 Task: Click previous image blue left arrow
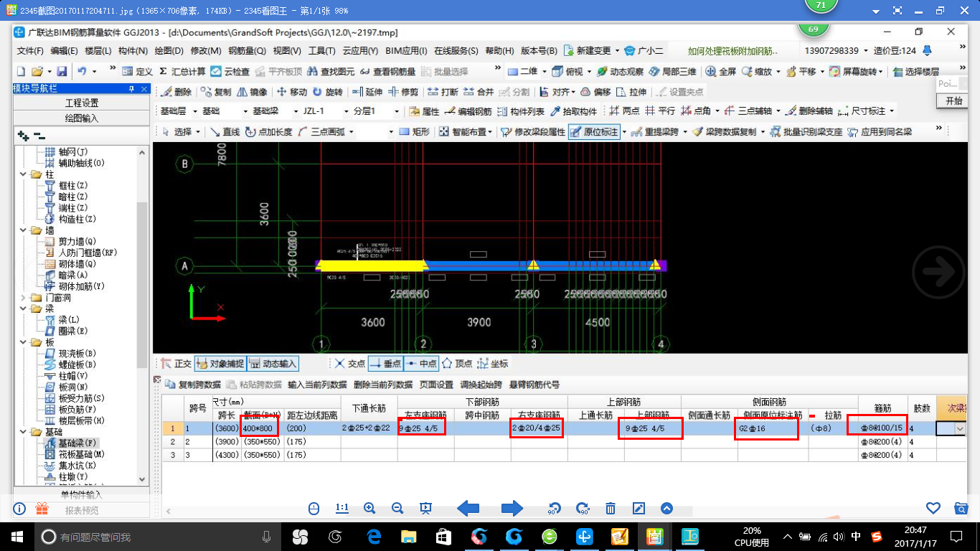468,508
